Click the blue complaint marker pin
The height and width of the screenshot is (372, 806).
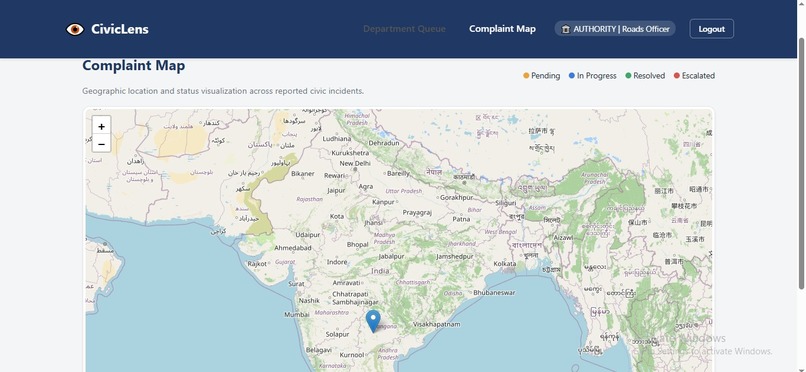[373, 321]
